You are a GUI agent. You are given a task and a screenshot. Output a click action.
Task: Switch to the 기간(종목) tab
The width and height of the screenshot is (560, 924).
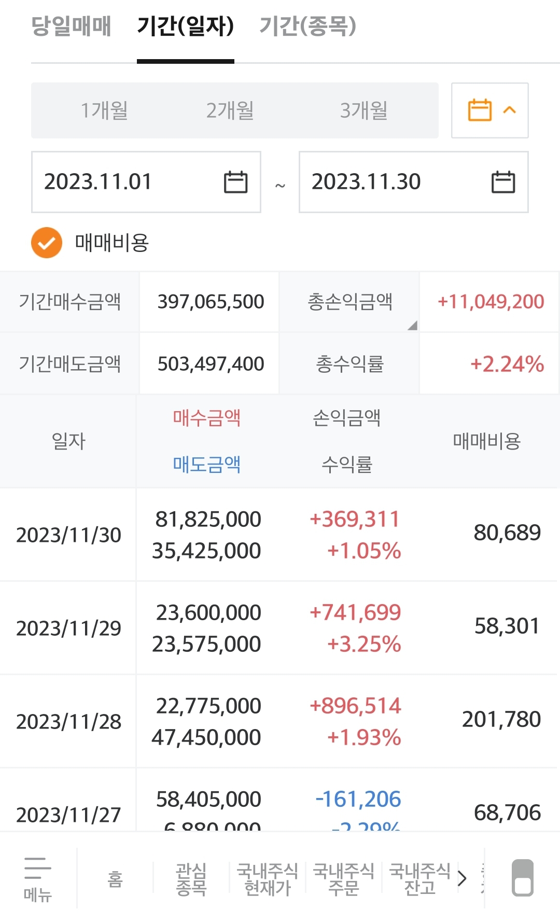307,26
